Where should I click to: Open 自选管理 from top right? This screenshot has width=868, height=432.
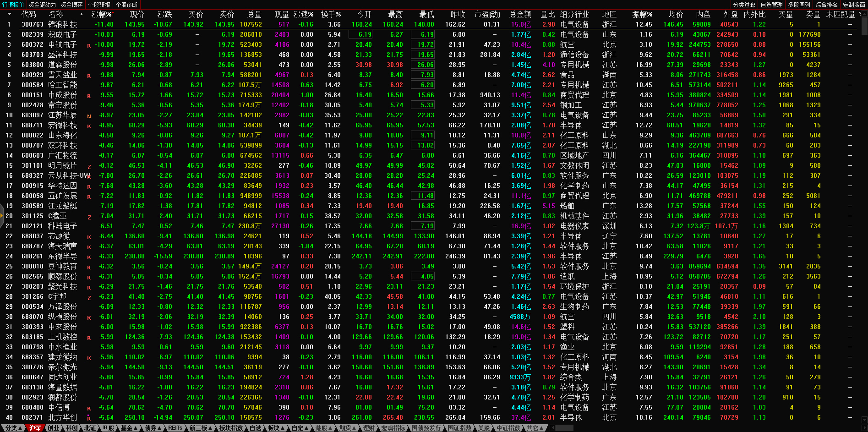click(x=771, y=5)
